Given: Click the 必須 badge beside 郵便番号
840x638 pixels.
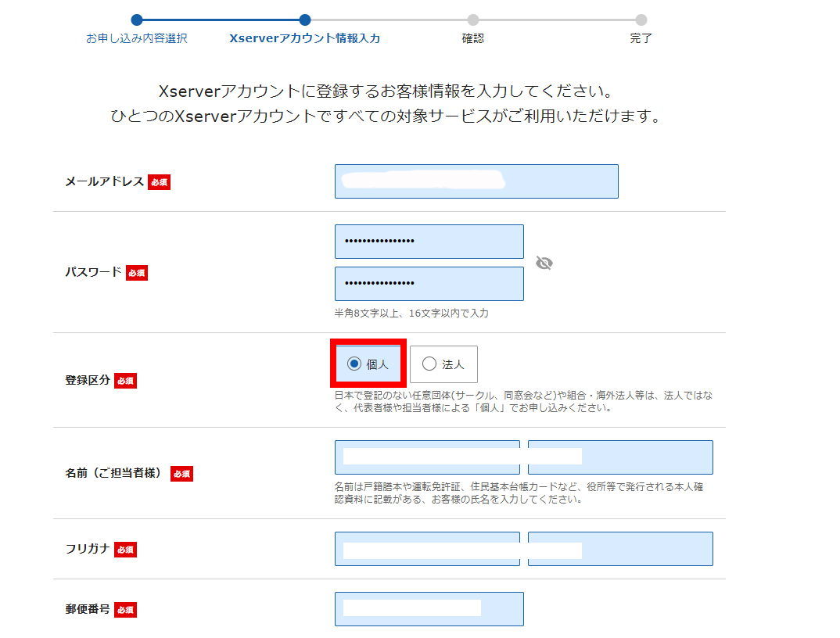Looking at the screenshot, I should pos(125,610).
